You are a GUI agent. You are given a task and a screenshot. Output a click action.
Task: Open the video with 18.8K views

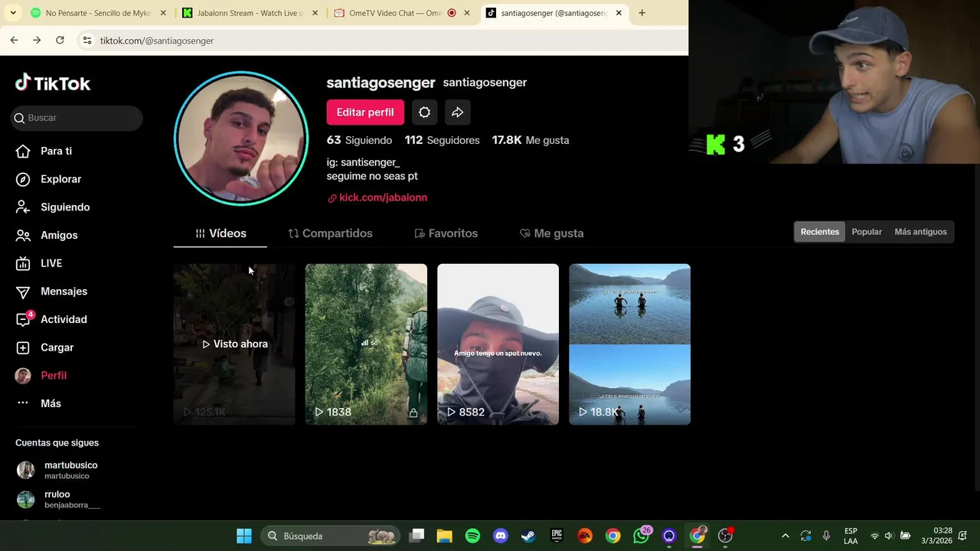coord(629,344)
